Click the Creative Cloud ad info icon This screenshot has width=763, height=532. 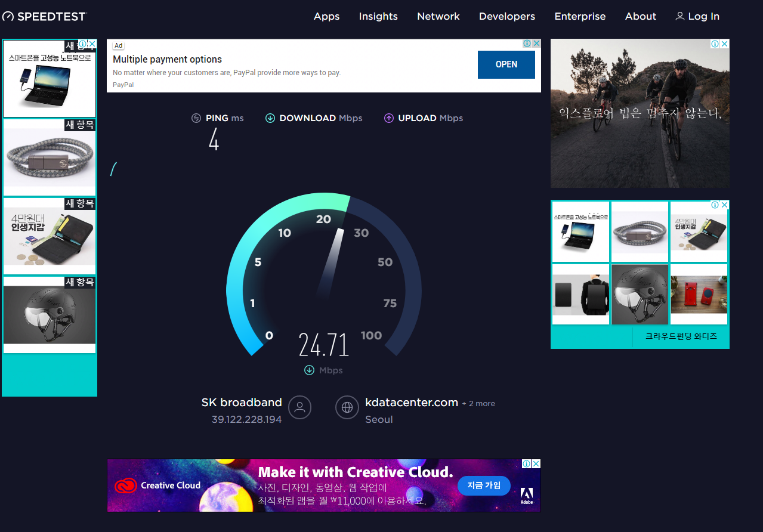point(527,463)
